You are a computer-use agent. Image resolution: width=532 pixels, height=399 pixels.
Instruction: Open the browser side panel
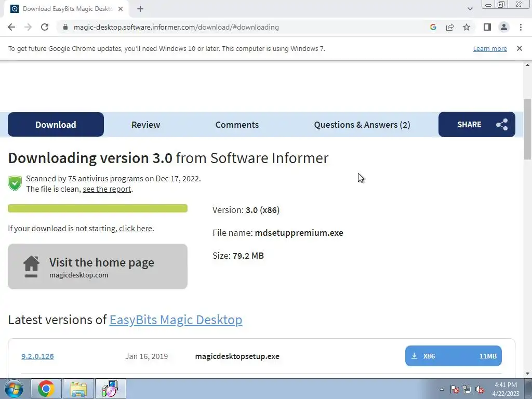click(x=487, y=27)
